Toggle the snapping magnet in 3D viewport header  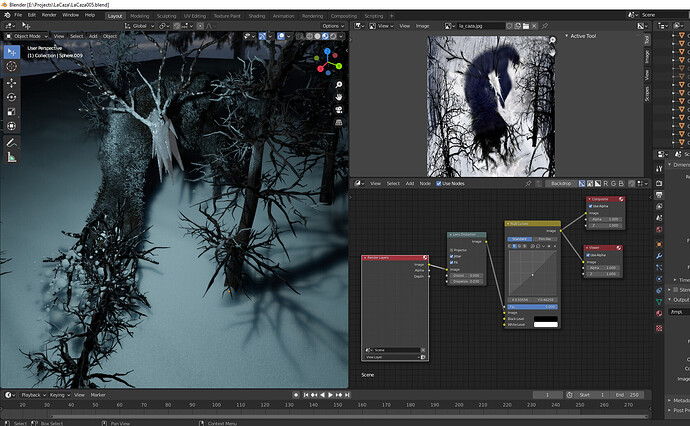pyautogui.click(x=177, y=26)
